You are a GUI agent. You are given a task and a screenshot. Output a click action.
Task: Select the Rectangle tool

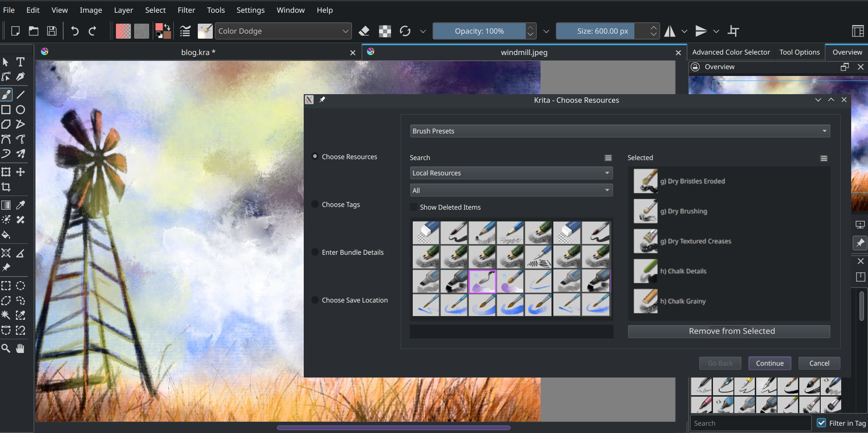coord(6,110)
